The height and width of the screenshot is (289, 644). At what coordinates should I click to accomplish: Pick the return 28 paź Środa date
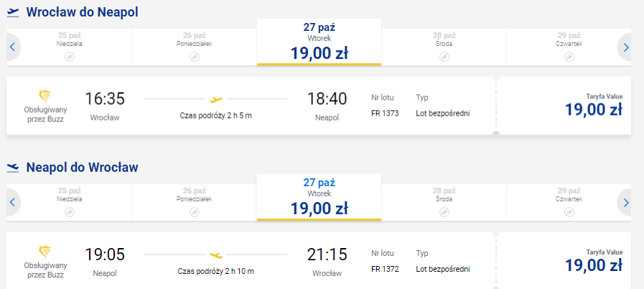444,202
